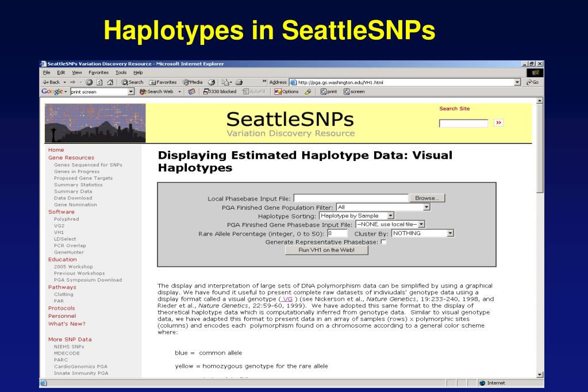Screen dimensions: 588x392
Task: Click the Browse... button
Action: pyautogui.click(x=426, y=198)
